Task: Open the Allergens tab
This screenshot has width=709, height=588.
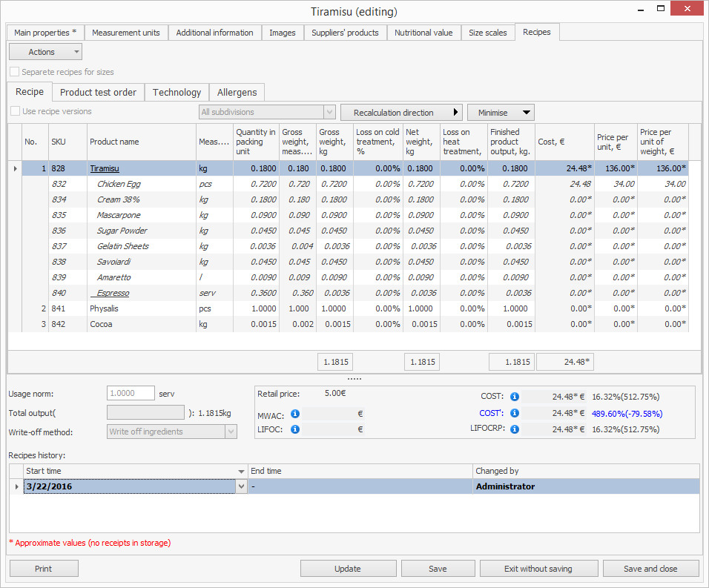Action: [x=237, y=93]
